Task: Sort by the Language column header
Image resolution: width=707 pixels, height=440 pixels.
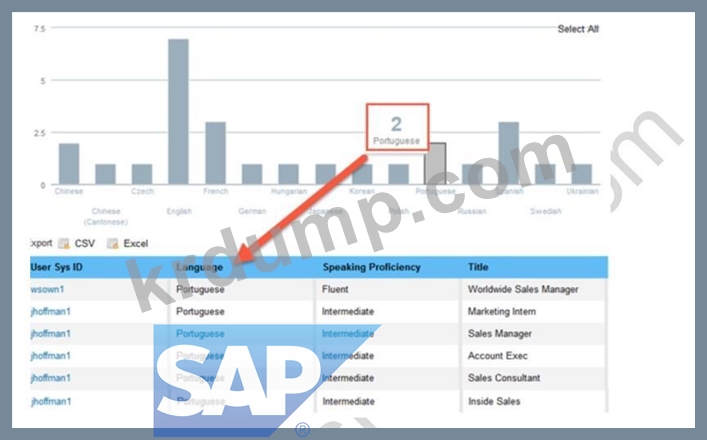Action: pyautogui.click(x=199, y=267)
